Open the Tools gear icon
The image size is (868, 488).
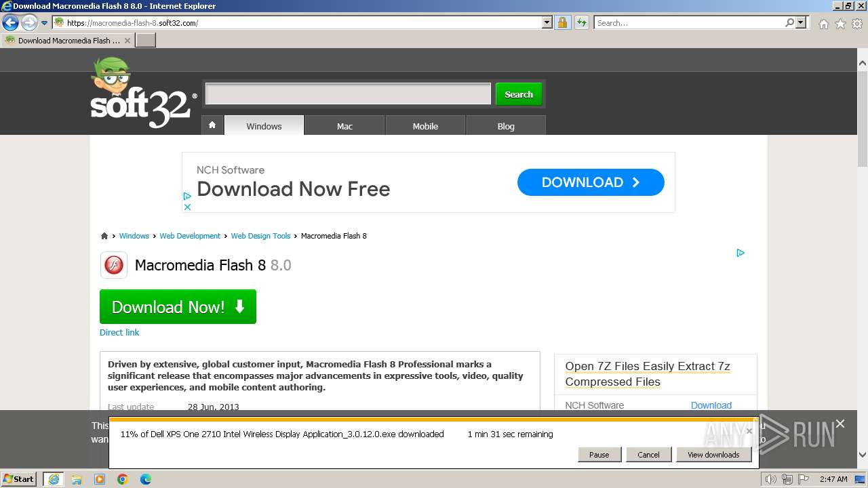857,24
